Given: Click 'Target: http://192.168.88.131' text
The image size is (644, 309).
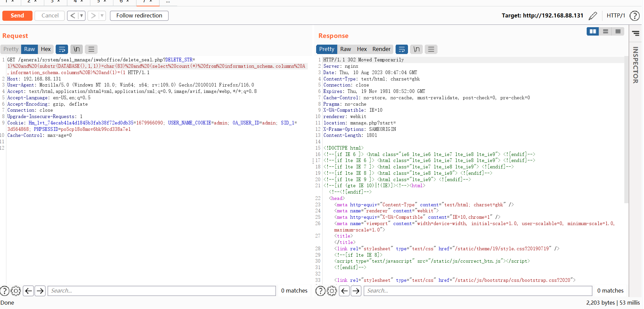Looking at the screenshot, I should [x=542, y=16].
